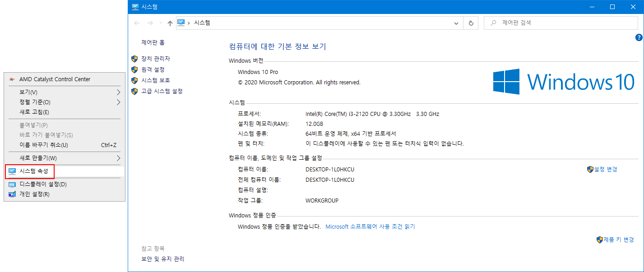Expand the 보기(V) submenu arrow

(x=118, y=92)
